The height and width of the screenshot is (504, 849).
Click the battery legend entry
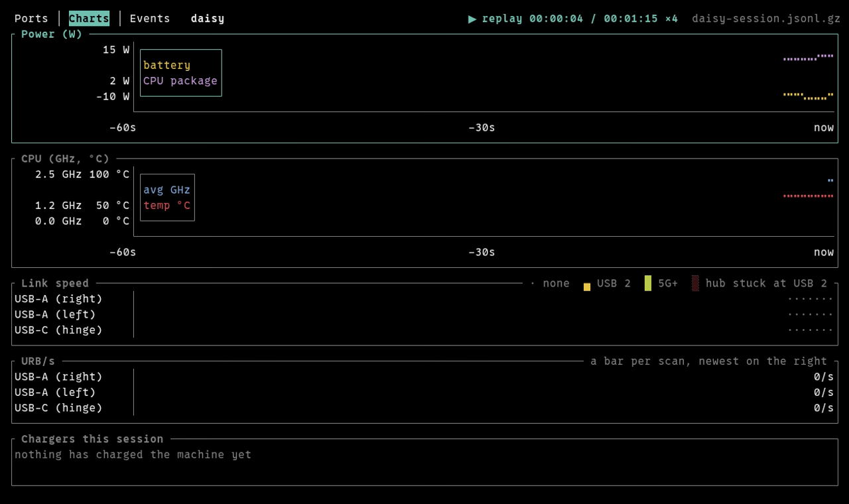pyautogui.click(x=167, y=65)
